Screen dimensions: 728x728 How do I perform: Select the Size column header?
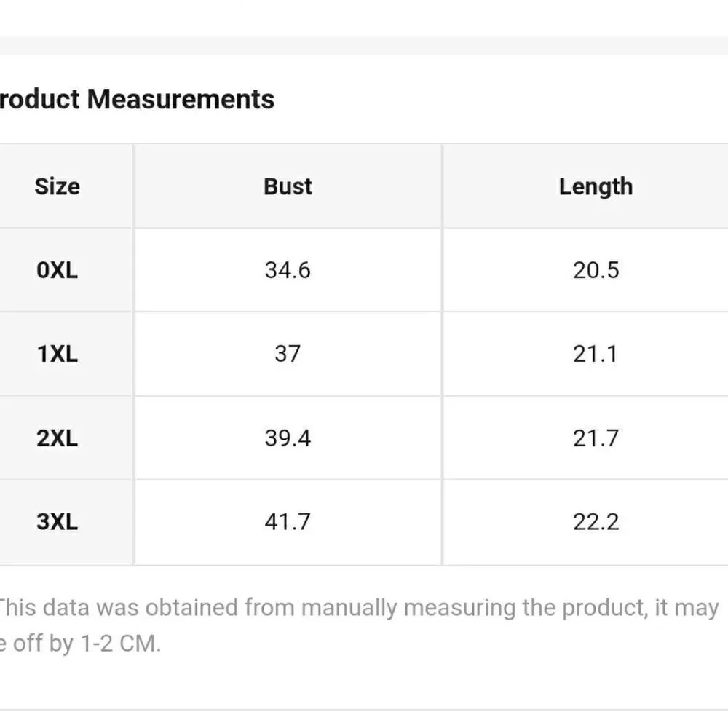(57, 186)
